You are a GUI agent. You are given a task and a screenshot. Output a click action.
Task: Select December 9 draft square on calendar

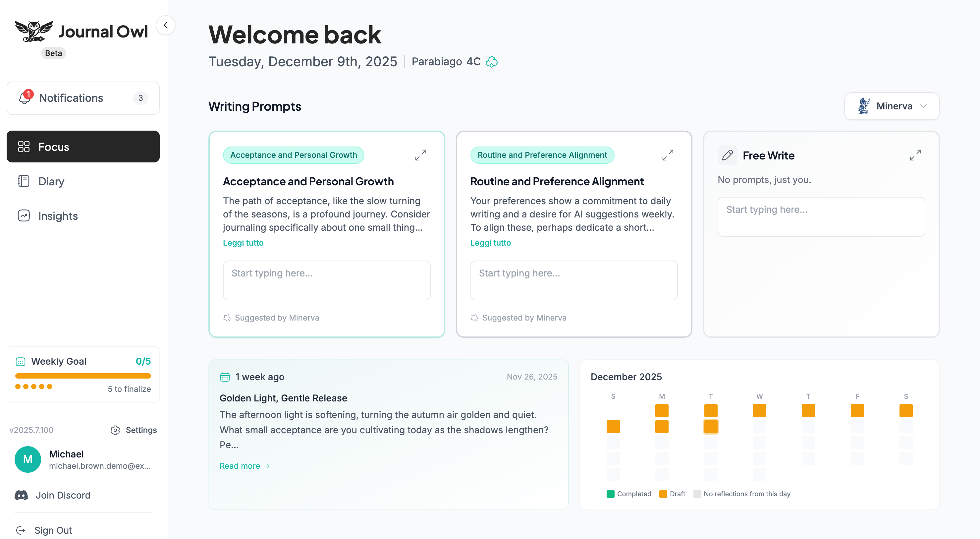pyautogui.click(x=711, y=426)
